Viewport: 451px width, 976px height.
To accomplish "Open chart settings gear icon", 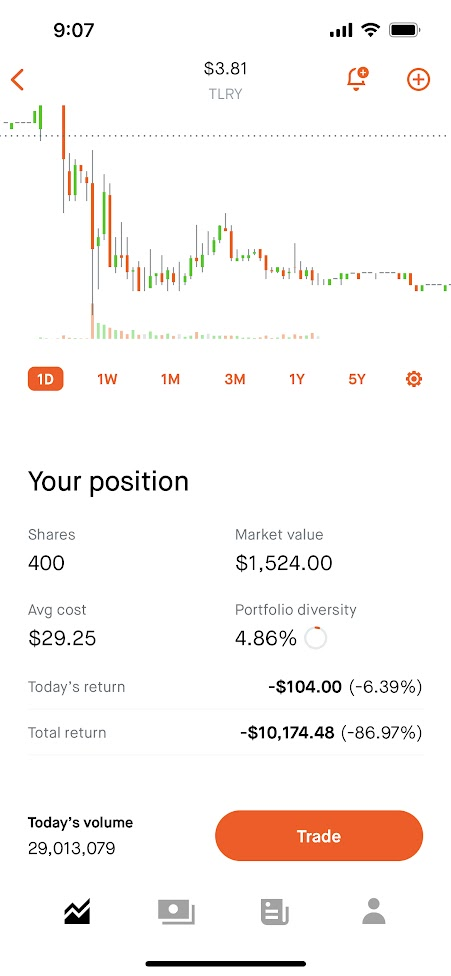I will [x=414, y=378].
